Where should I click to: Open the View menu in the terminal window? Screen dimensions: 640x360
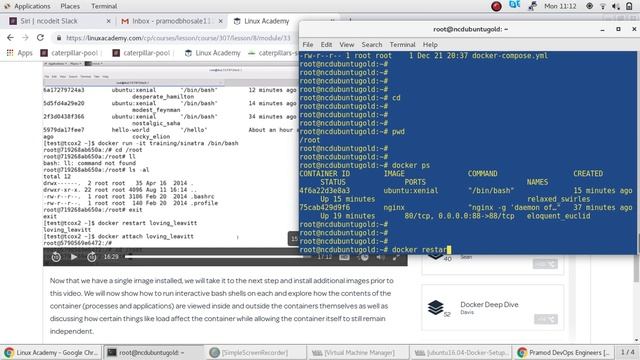point(347,44)
